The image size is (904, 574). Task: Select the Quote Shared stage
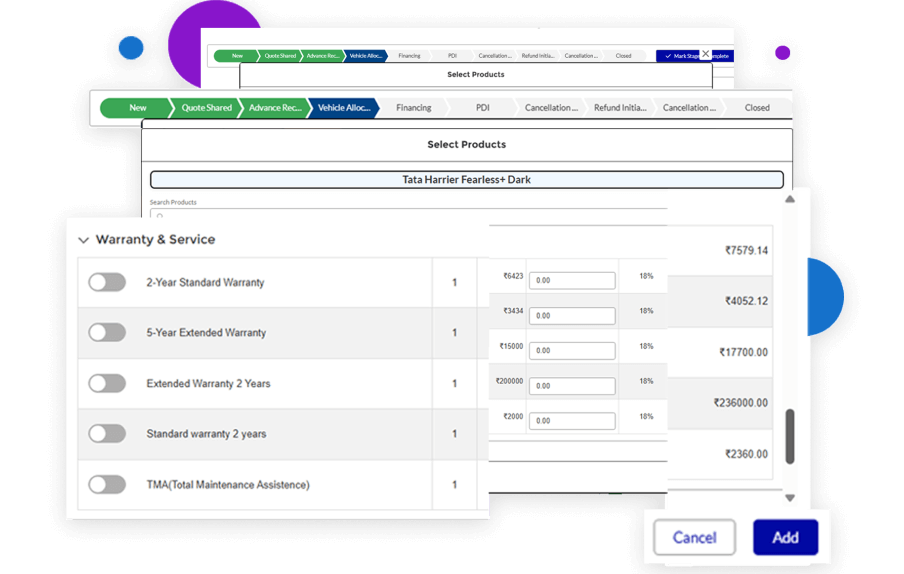(206, 108)
